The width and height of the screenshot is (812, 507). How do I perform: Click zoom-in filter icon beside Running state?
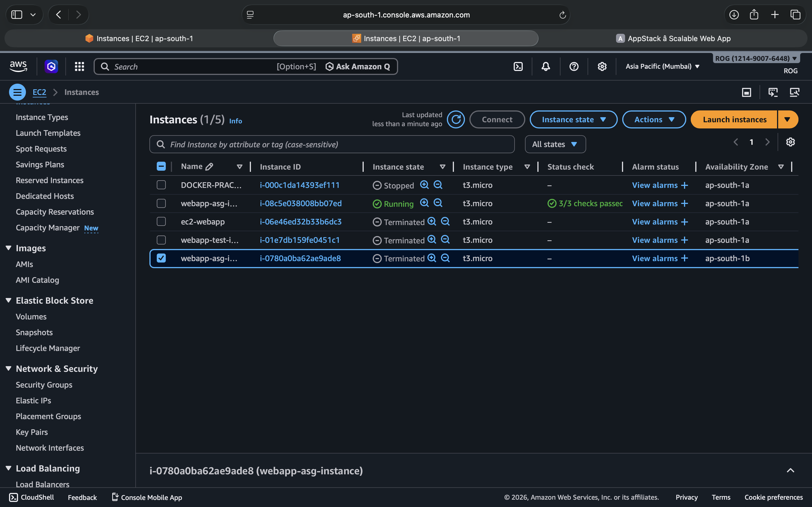424,203
